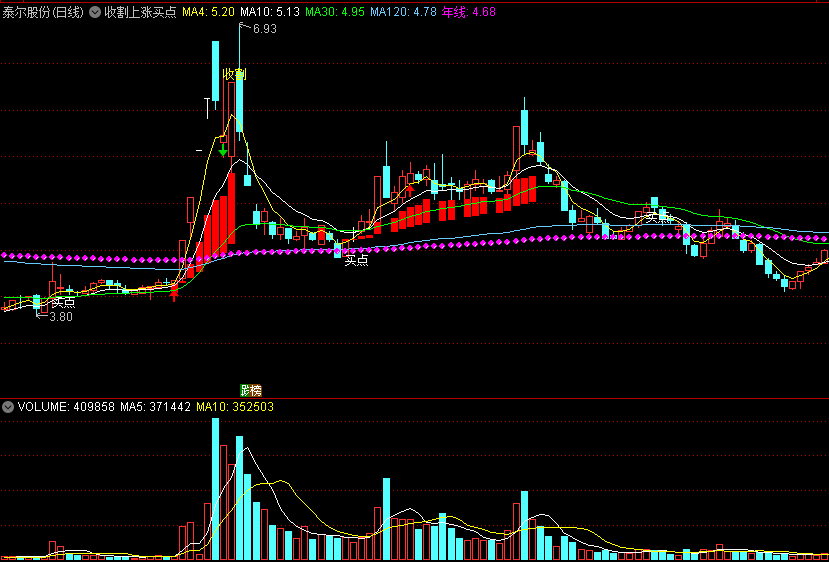The width and height of the screenshot is (829, 562).
Task: Select the blue MA120: 4.78 label
Action: [403, 12]
